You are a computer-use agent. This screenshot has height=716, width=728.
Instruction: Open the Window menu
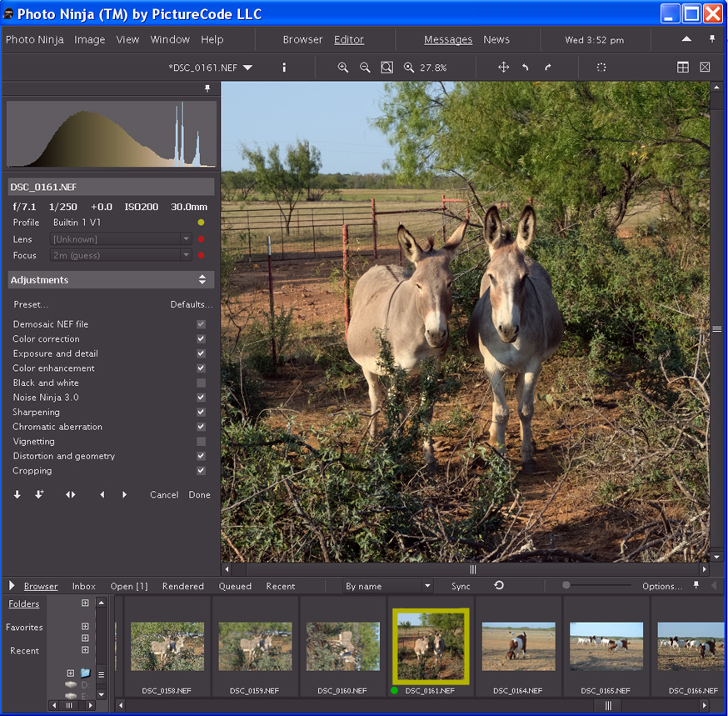pos(170,39)
